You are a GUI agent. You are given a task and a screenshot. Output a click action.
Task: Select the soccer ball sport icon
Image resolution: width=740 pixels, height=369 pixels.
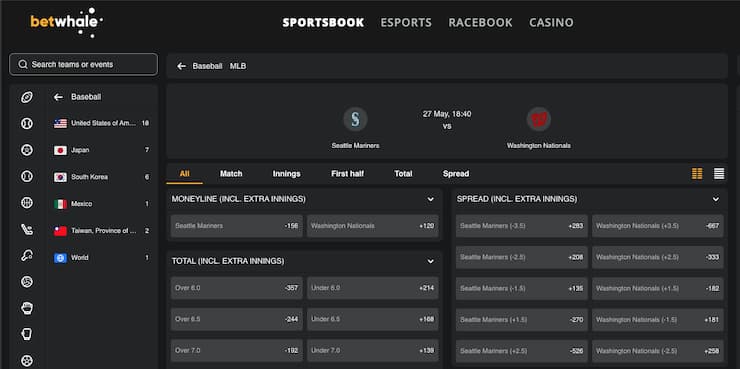[x=27, y=150]
